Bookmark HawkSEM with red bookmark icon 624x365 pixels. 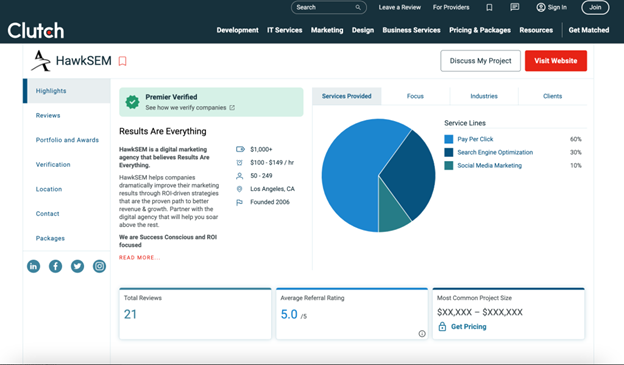tap(123, 61)
